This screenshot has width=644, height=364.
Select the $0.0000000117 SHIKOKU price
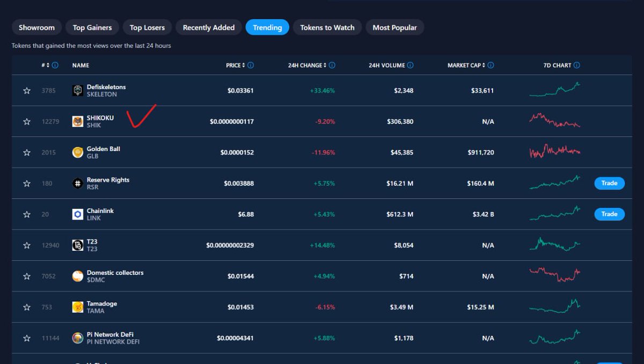coord(232,122)
